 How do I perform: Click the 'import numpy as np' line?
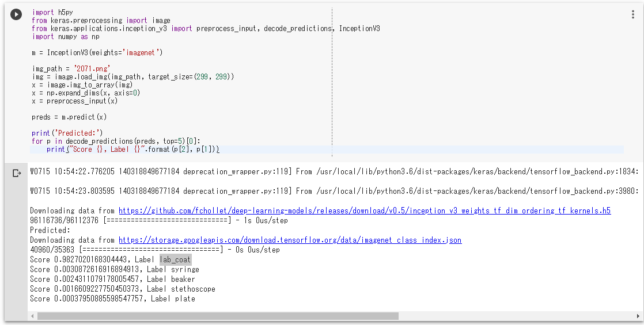click(x=66, y=36)
